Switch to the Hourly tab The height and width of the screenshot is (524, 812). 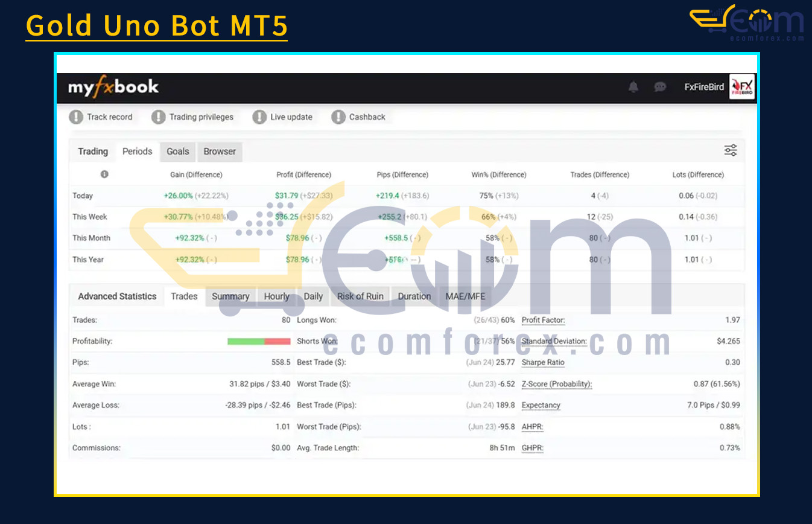(x=277, y=296)
